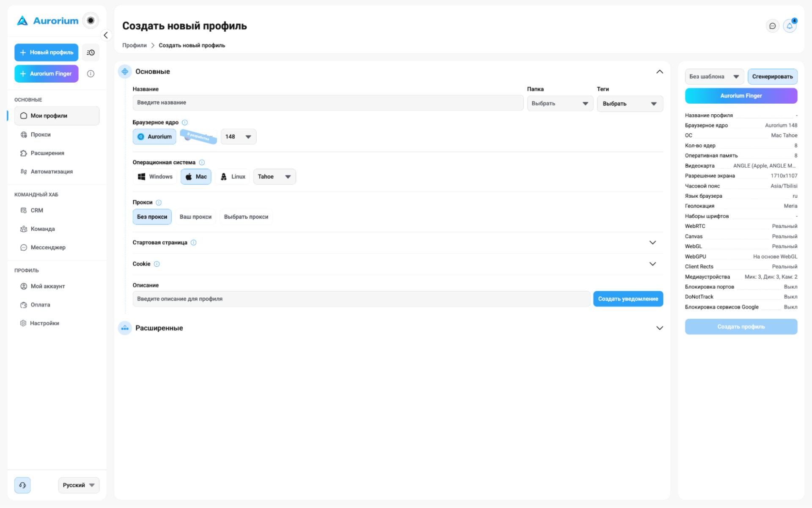Open the history icon beside Новый профиль
This screenshot has height=508, width=812.
coord(91,52)
